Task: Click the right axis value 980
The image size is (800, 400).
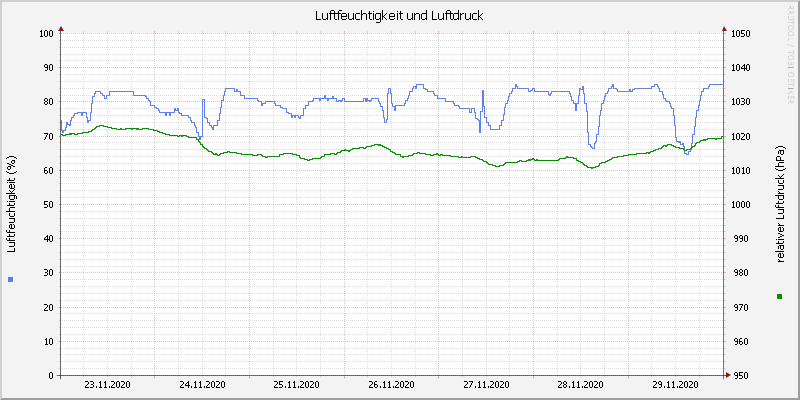Action: coord(739,273)
